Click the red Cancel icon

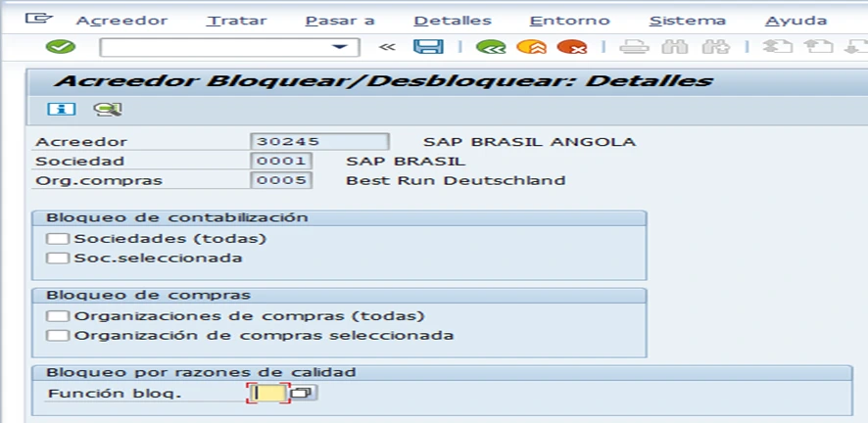pos(572,47)
